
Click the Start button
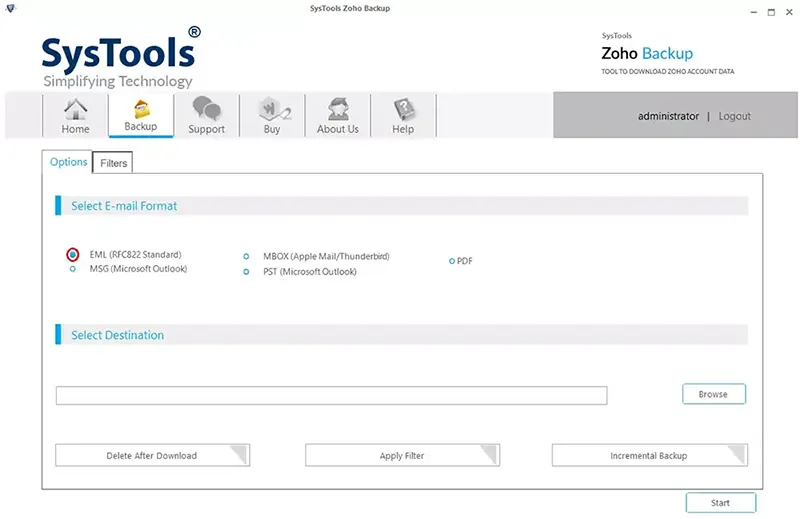pyautogui.click(x=720, y=503)
